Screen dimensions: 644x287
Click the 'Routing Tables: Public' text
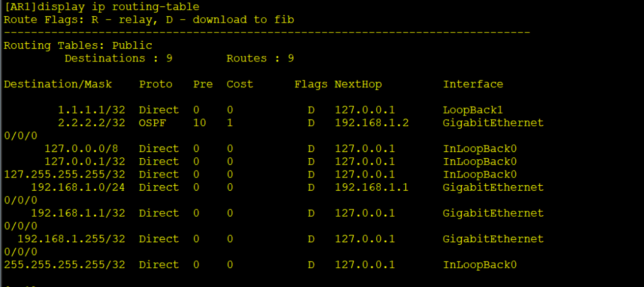click(78, 45)
